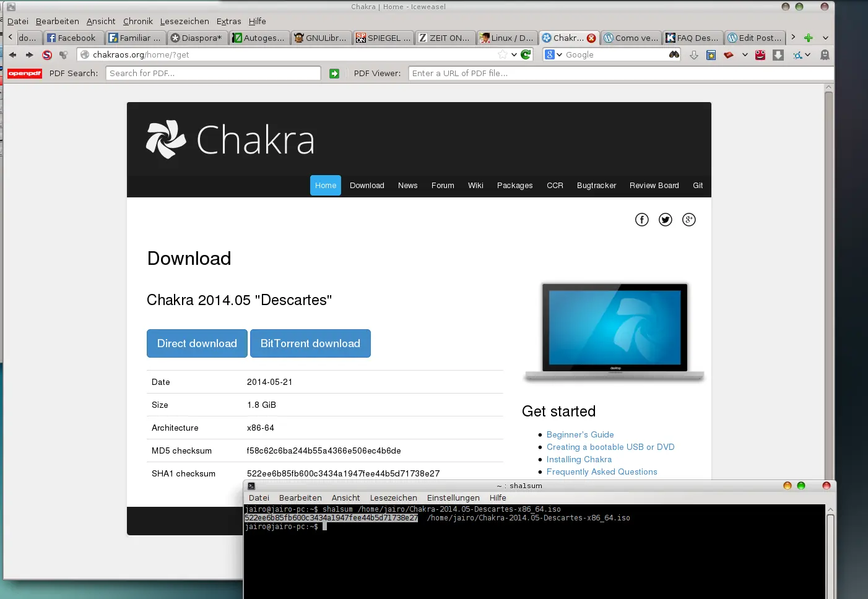868x599 pixels.
Task: Expand the PDF book icon dropdown arrow
Action: tap(745, 55)
